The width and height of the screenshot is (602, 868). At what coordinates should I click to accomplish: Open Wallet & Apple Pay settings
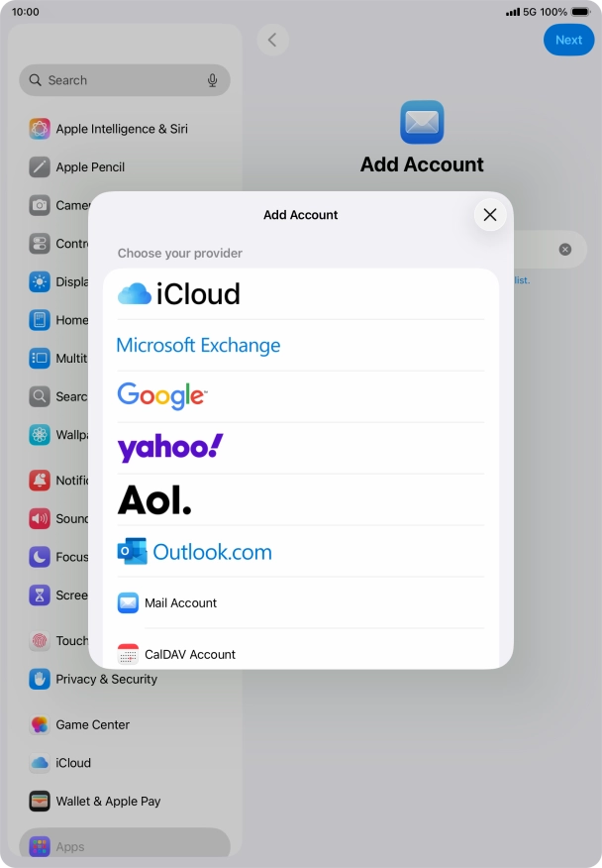click(x=108, y=801)
